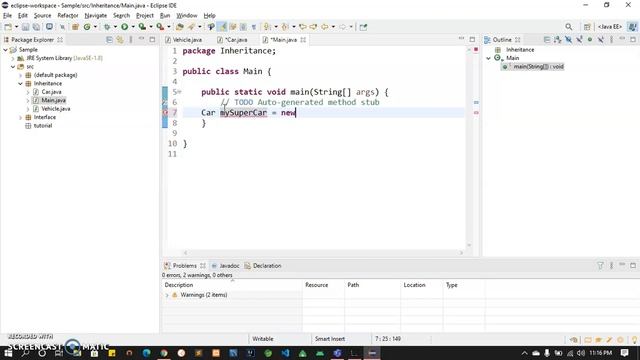Image resolution: width=640 pixels, height=360 pixels.
Task: Click the green Run button icon
Action: point(124,27)
